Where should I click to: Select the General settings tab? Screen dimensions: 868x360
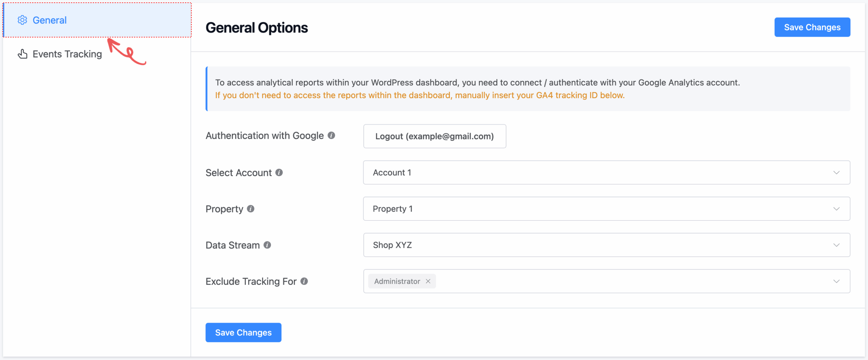point(50,20)
